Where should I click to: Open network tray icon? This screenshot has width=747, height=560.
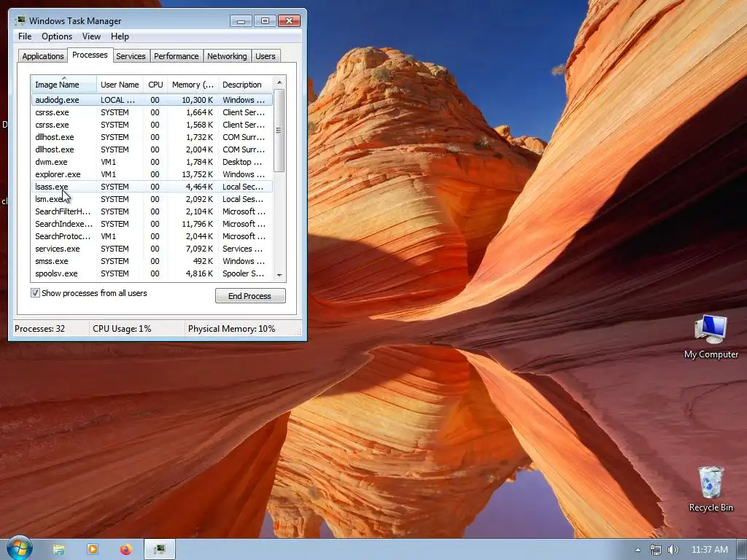[x=656, y=550]
